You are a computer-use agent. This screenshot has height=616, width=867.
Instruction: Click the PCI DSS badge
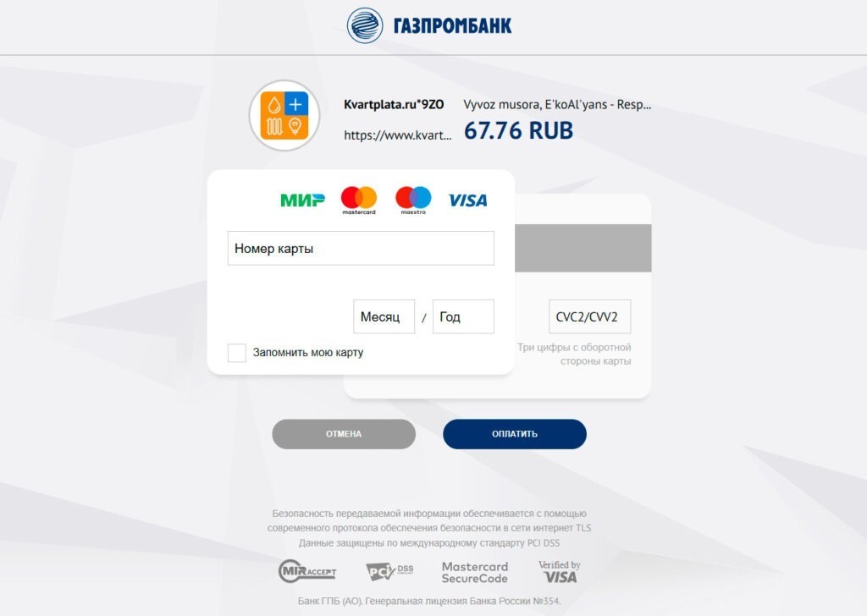click(x=389, y=571)
